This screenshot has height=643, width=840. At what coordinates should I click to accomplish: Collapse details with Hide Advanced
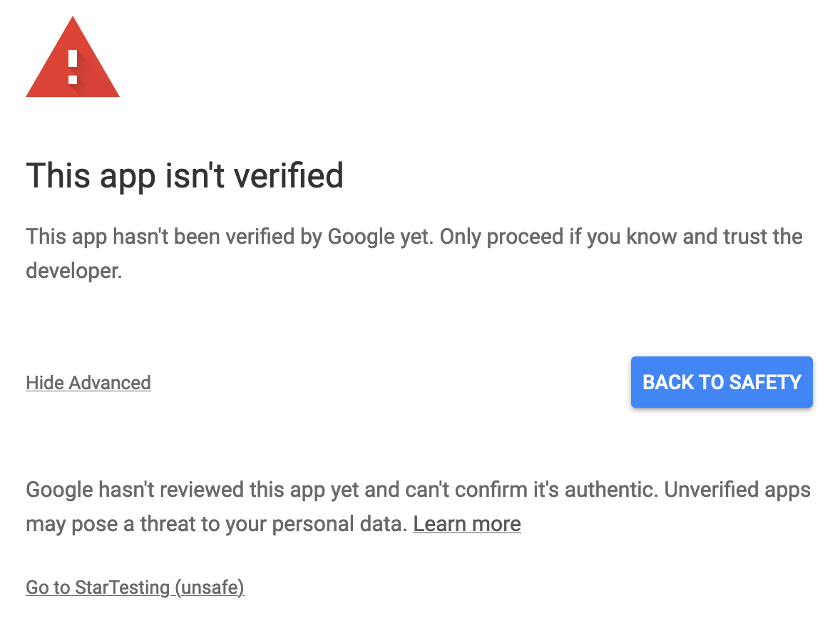click(88, 383)
